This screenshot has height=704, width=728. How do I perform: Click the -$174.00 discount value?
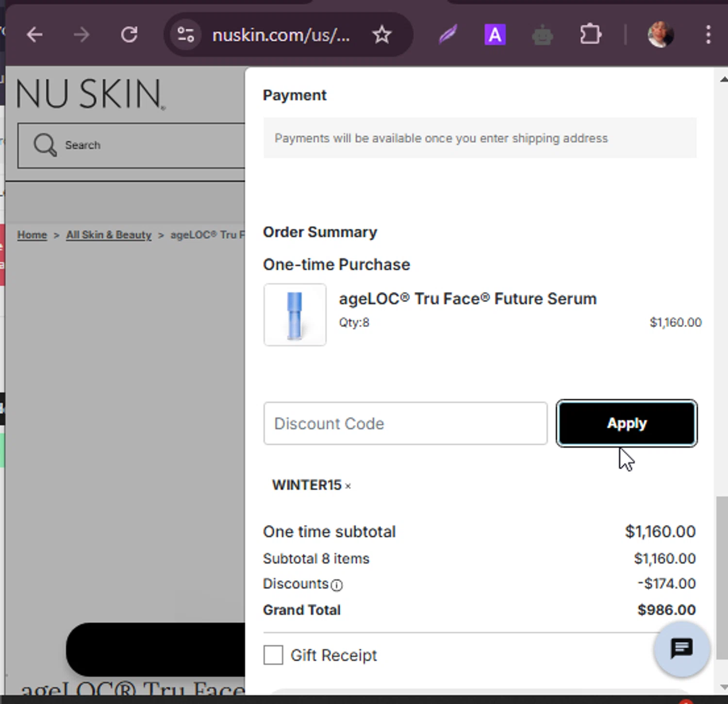[666, 584]
